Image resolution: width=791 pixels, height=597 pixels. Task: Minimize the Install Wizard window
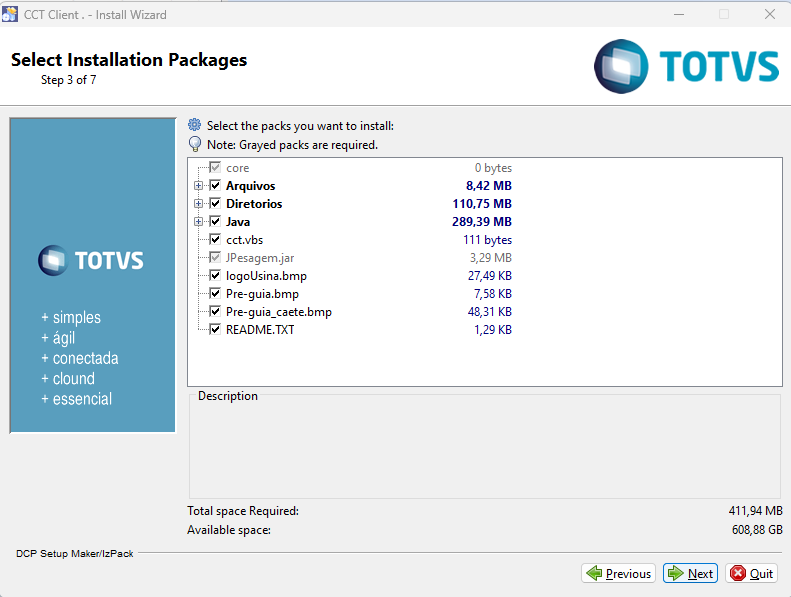click(679, 14)
